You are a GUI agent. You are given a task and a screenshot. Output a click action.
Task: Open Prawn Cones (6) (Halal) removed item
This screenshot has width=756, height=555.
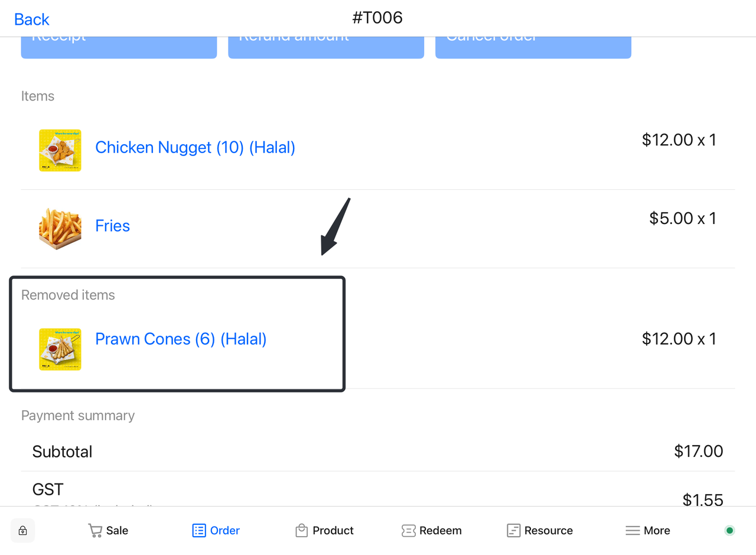(181, 339)
